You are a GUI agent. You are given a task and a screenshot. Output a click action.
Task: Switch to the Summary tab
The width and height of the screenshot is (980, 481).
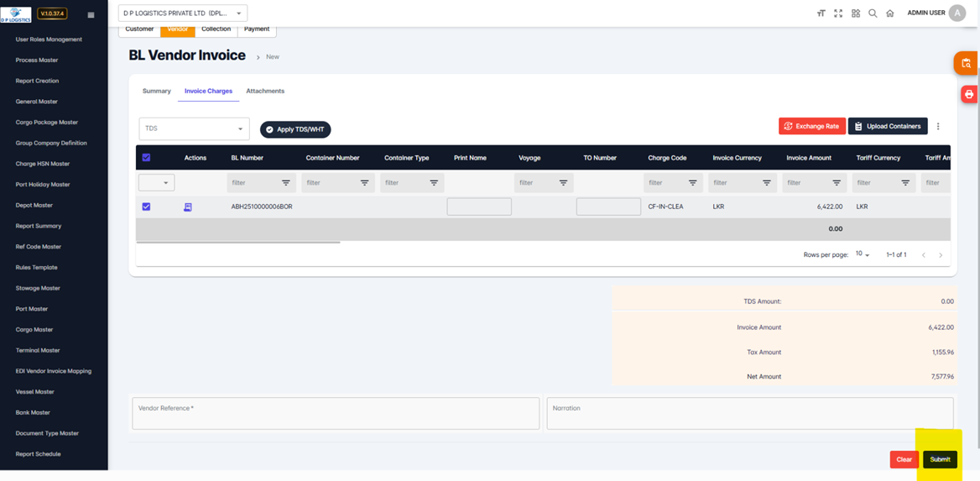click(156, 91)
